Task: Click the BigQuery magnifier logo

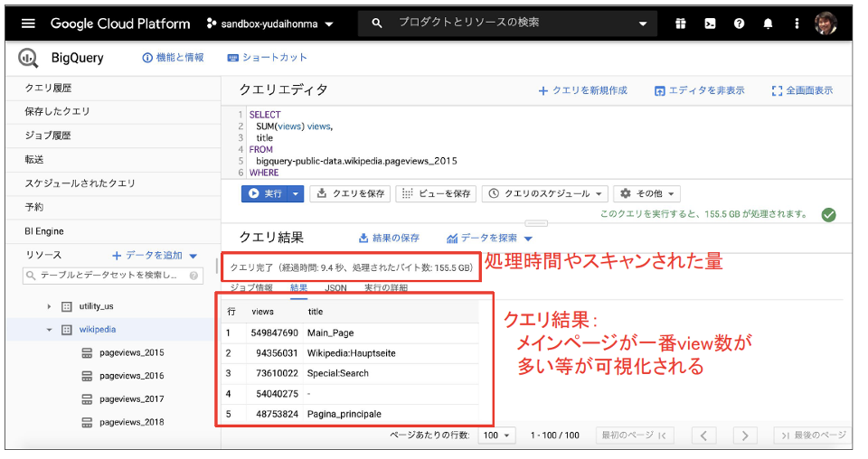Action: click(x=28, y=58)
